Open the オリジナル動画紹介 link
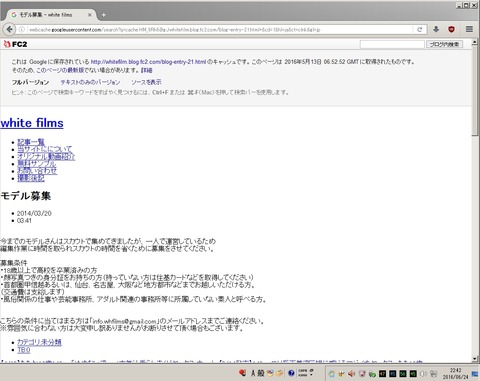 [x=46, y=156]
